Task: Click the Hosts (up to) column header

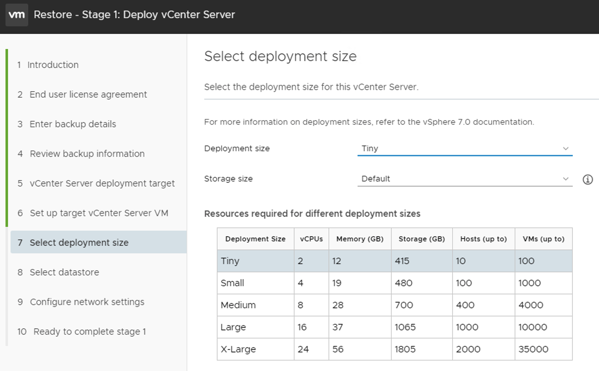Action: point(484,239)
